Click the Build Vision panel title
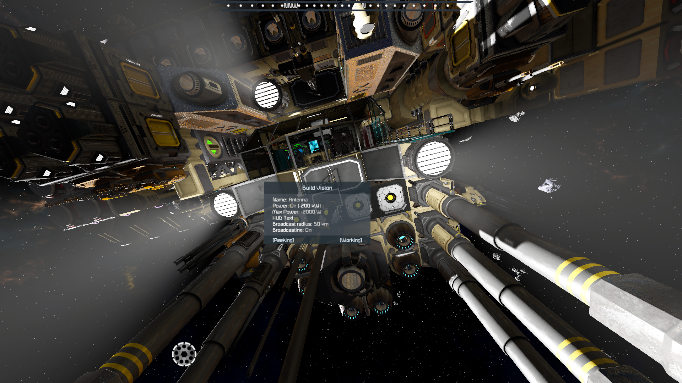 click(317, 188)
